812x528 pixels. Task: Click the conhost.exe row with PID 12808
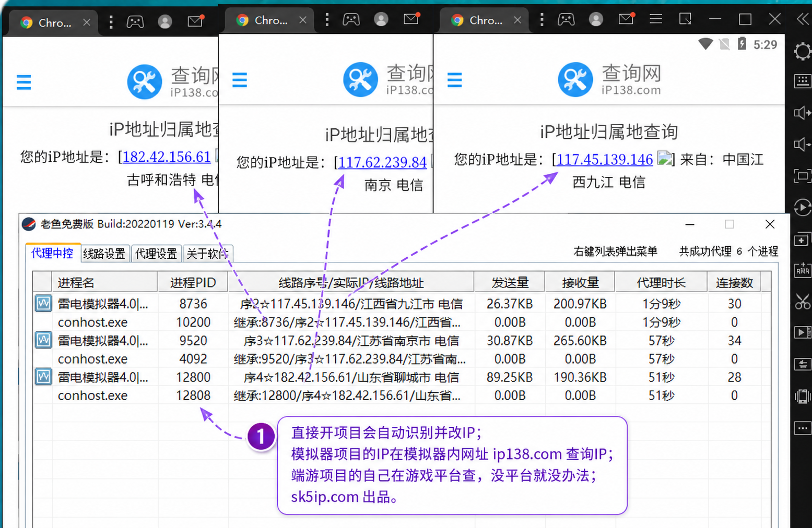coord(401,395)
